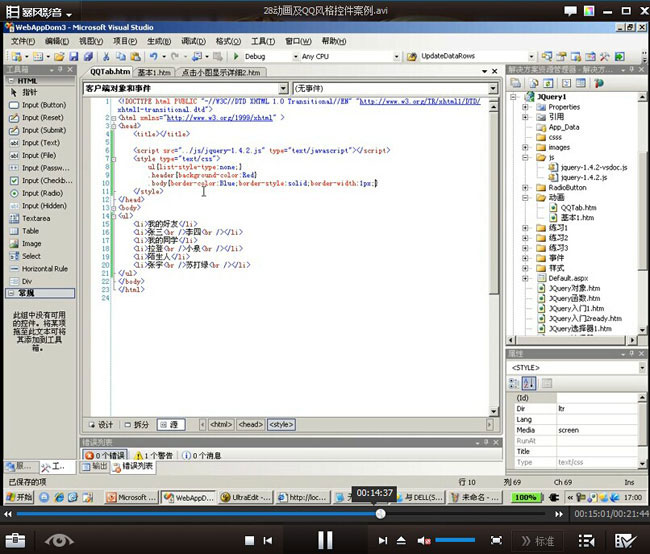The width and height of the screenshot is (650, 554).
Task: Open the Debug configuration dropdown
Action: click(296, 56)
